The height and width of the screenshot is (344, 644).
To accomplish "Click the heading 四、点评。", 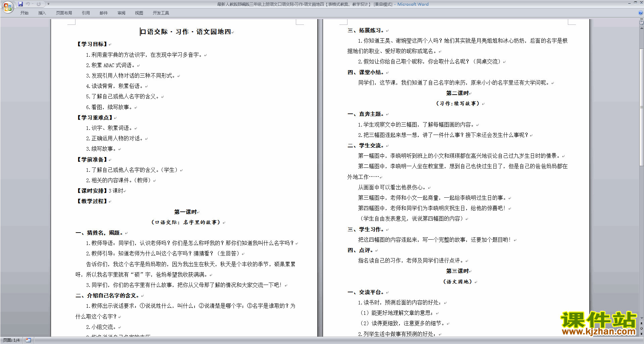I will [361, 250].
